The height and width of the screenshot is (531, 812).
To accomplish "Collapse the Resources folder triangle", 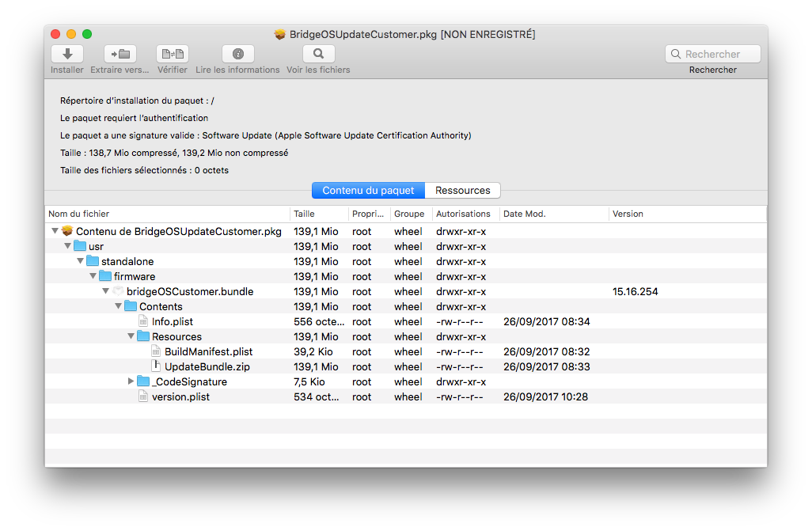I will pyautogui.click(x=131, y=336).
